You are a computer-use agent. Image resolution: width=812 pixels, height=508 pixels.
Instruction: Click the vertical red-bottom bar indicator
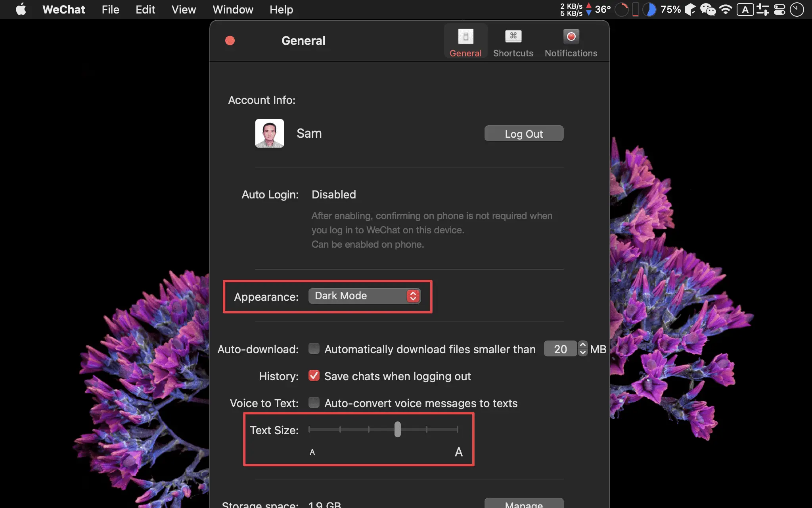635,10
